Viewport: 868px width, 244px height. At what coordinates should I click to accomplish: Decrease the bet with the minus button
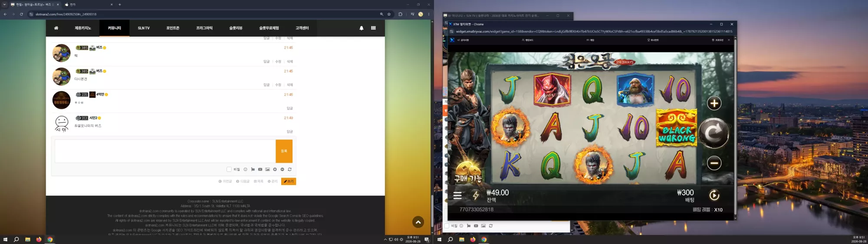tap(714, 163)
